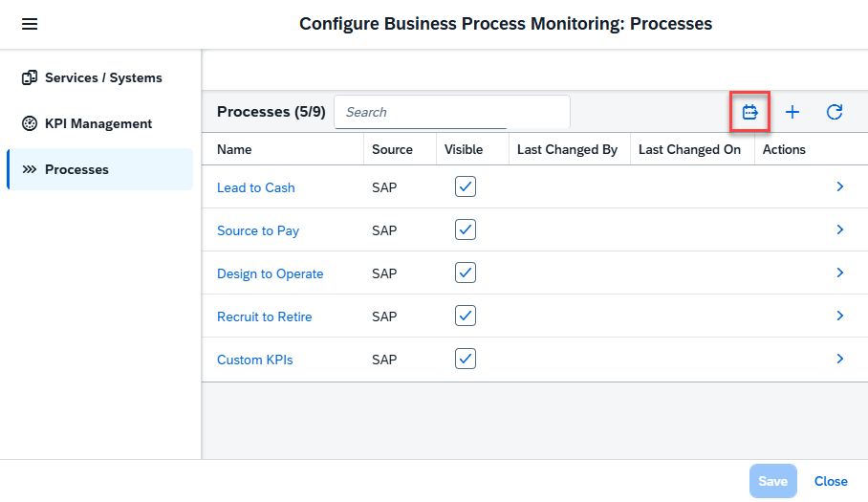Switch to Services / Systems section
Viewport: 868px width, 502px height.
click(103, 77)
